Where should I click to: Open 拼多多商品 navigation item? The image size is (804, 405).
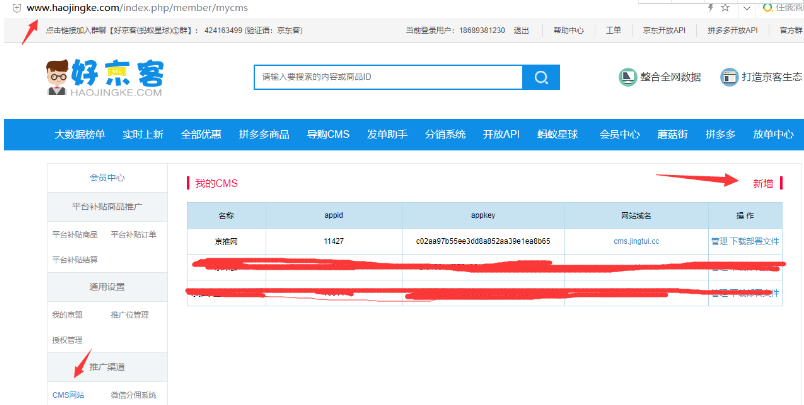264,134
